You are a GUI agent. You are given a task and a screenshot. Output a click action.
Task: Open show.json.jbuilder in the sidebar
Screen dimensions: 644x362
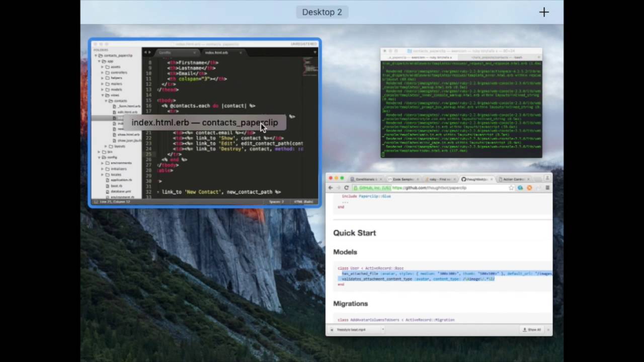point(129,140)
